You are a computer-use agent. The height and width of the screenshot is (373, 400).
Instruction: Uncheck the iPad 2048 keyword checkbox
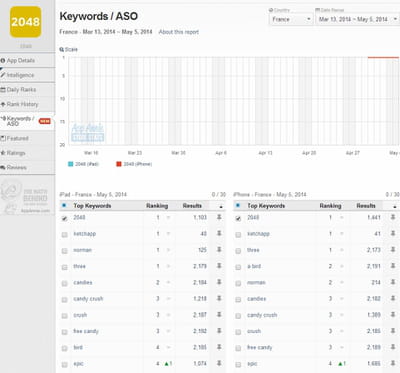tap(65, 218)
